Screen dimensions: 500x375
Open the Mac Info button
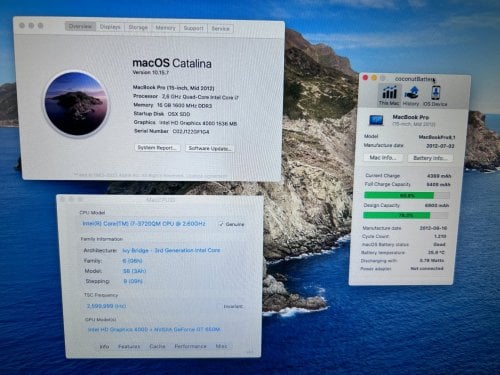(383, 157)
